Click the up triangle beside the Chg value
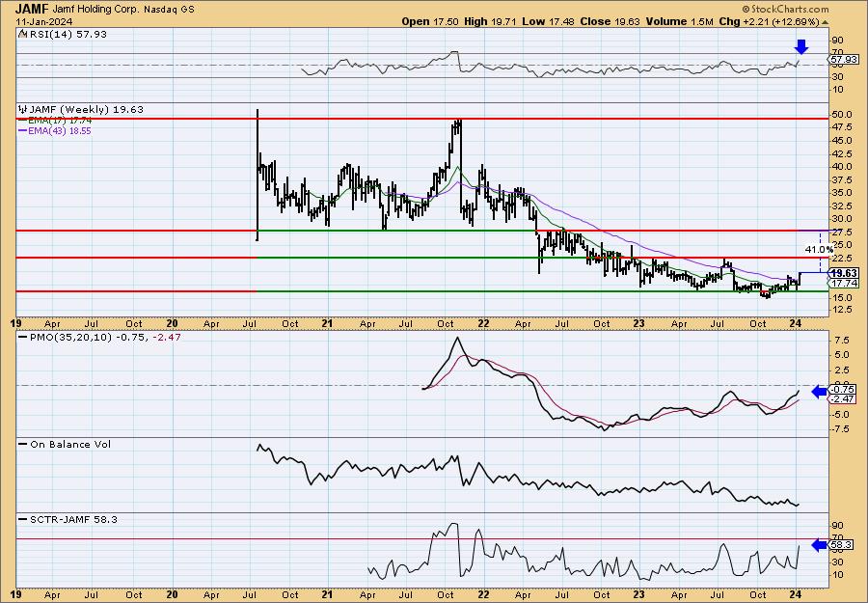The width and height of the screenshot is (868, 603). point(826,22)
